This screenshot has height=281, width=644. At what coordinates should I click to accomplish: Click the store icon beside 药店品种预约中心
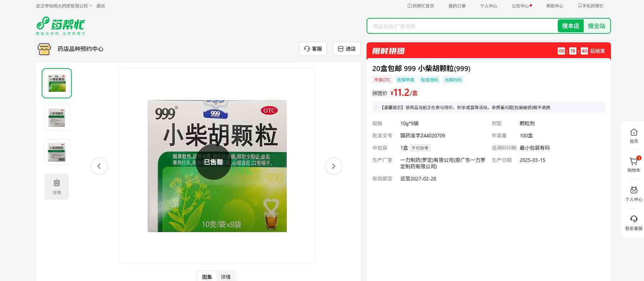(44, 49)
